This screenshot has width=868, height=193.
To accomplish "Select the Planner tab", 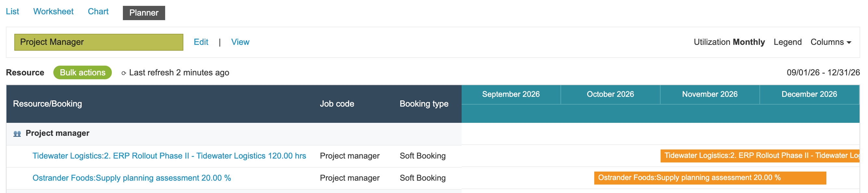I will 144,13.
